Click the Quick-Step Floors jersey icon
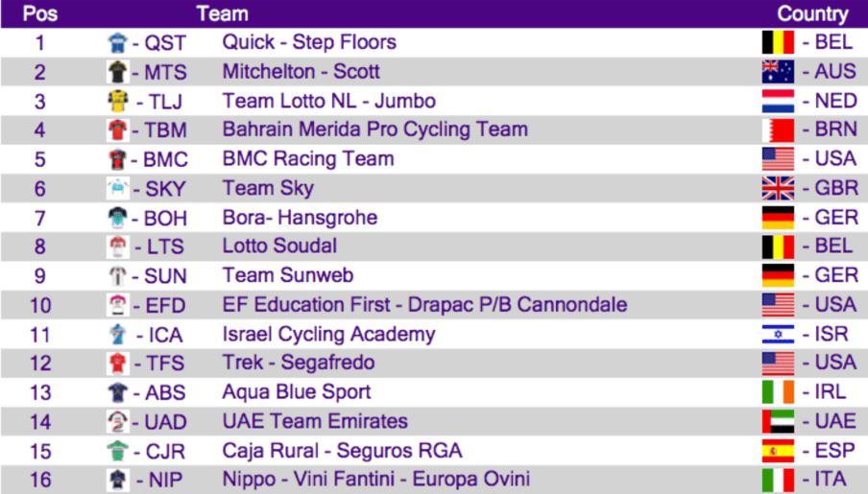The width and height of the screenshot is (868, 494). (x=117, y=42)
